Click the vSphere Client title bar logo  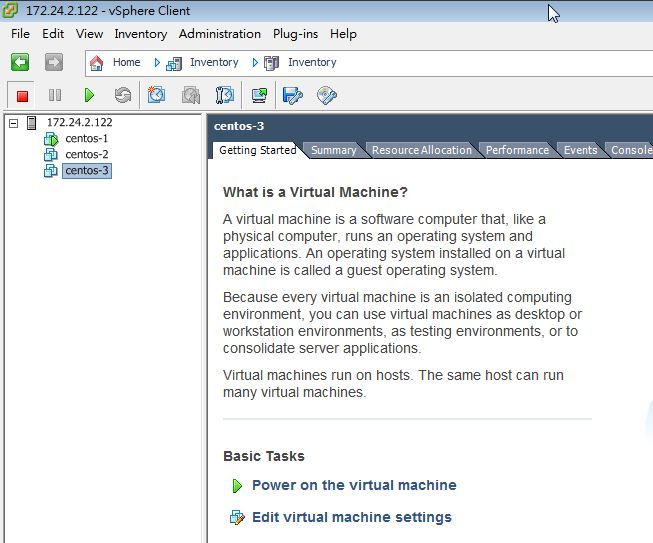coord(10,10)
